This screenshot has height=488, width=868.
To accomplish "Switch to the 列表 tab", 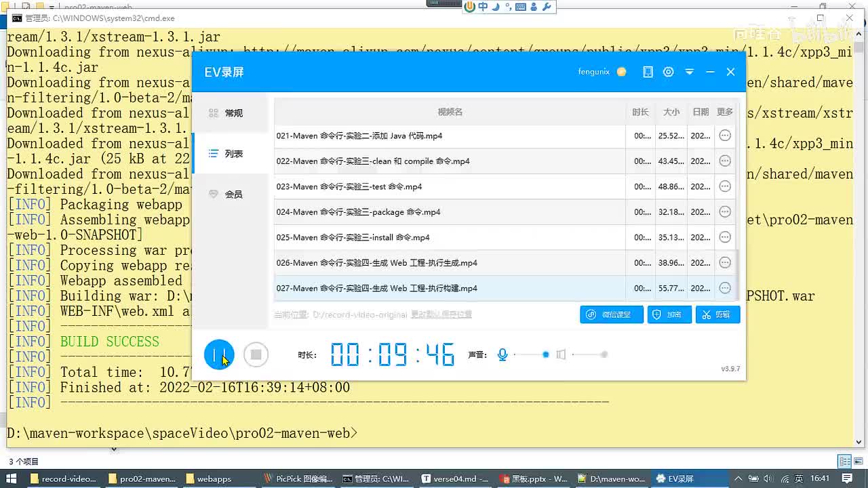I will (230, 154).
